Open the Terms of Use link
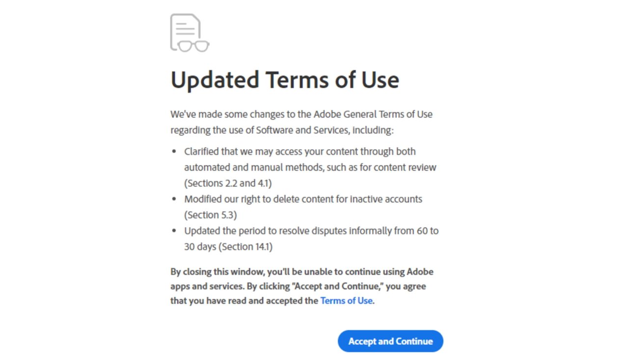Viewport: 644px width, 362px height. [x=346, y=301]
